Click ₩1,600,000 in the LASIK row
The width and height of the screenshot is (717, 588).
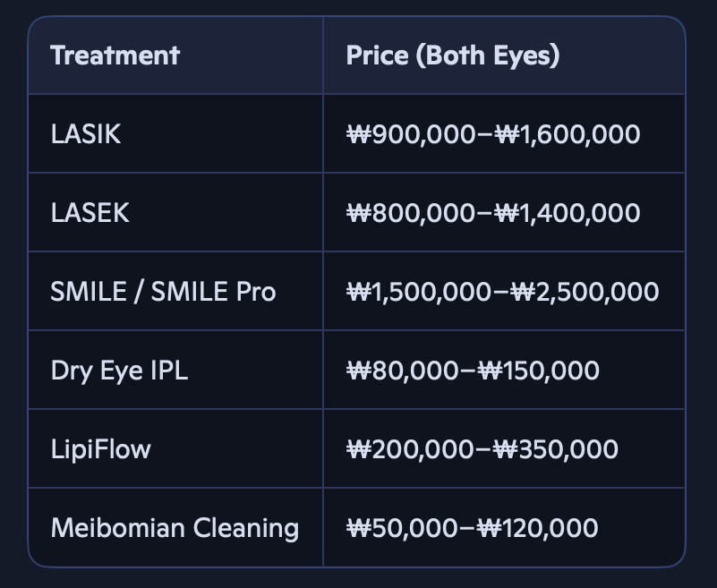tap(568, 134)
